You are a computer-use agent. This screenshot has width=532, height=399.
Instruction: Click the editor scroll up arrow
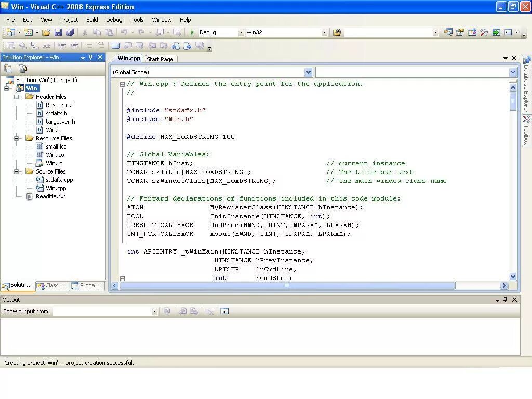pyautogui.click(x=513, y=87)
